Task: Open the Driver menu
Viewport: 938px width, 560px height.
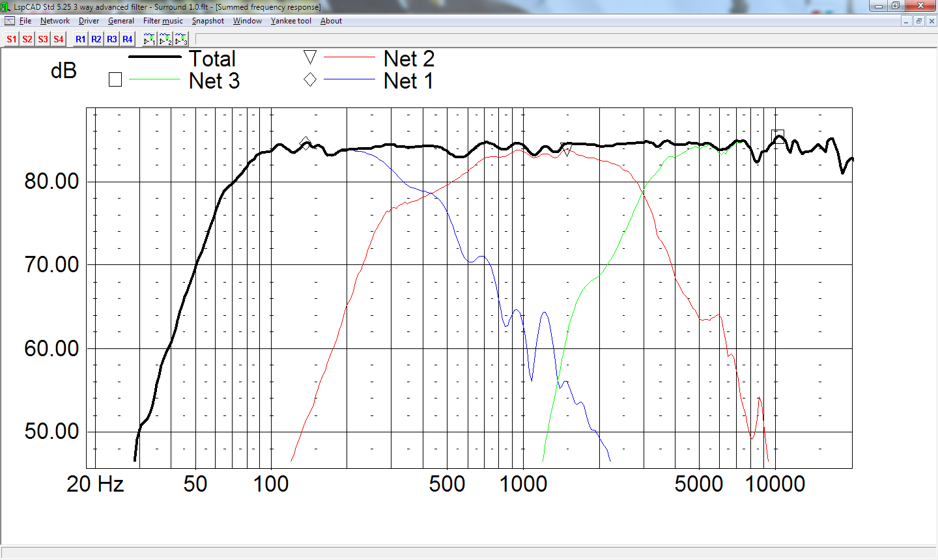Action: click(x=89, y=21)
